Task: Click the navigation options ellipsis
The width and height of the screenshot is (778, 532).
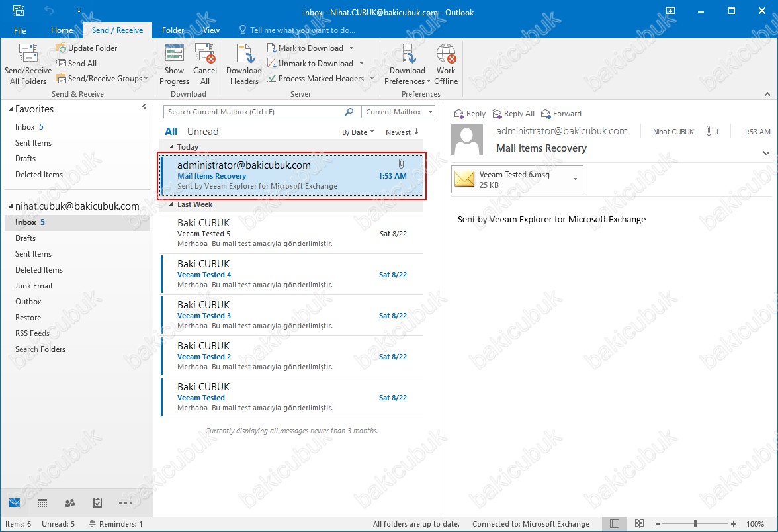Action: coord(126,503)
